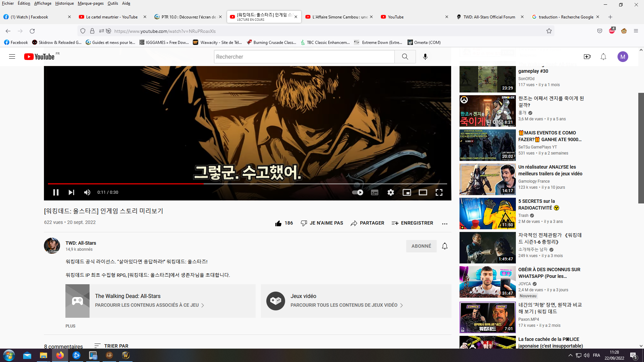Toggle channel notification bell for TWD: All-Stars
This screenshot has height=362, width=644.
tap(445, 246)
